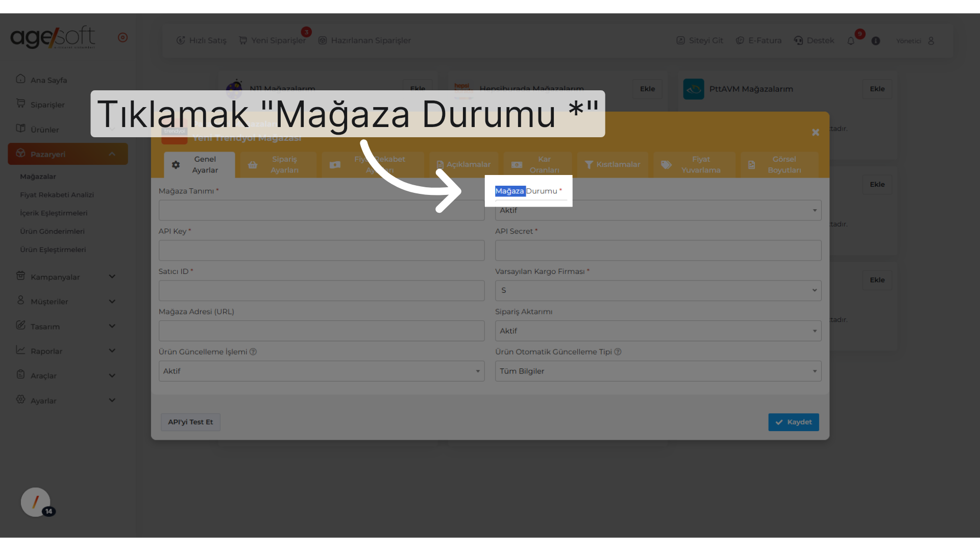This screenshot has height=551, width=980.
Task: Open Sipariş Aktarımı dropdown
Action: coord(658,331)
